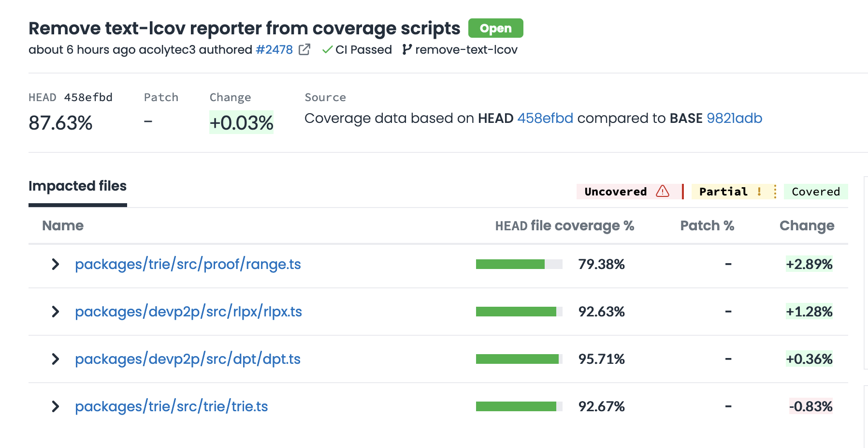Expand the trie.ts file row
The width and height of the screenshot is (868, 448).
coord(55,406)
